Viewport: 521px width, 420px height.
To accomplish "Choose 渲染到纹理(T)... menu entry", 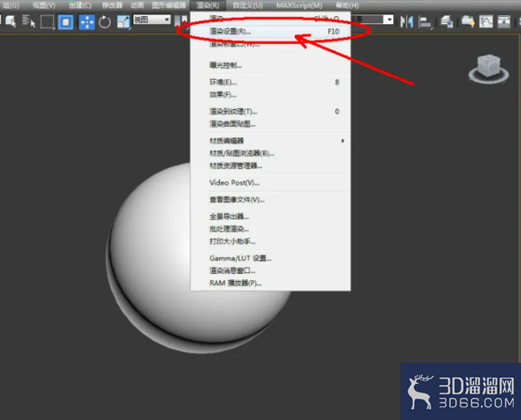I will click(x=270, y=112).
